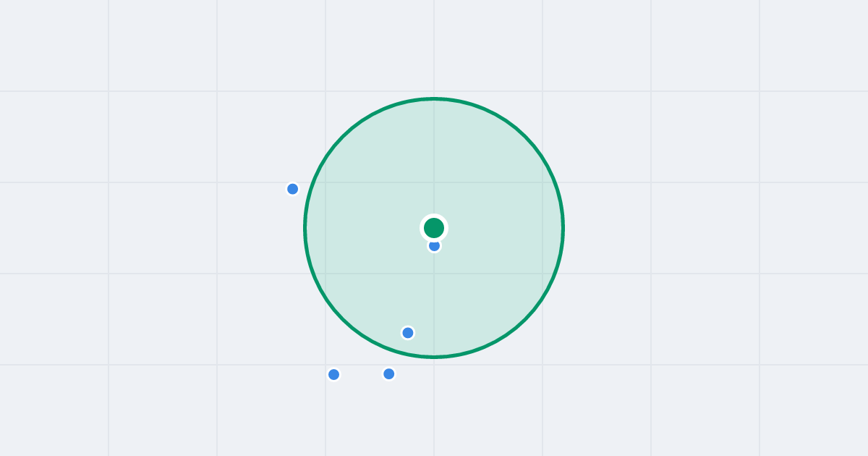
Task: Select the blue dot outside the circle's left side
Action: (x=293, y=189)
